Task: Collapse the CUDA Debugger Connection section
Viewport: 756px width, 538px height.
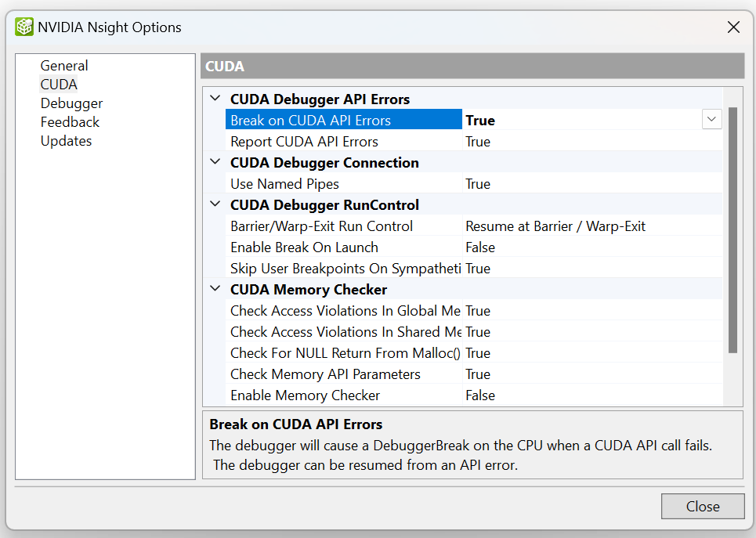Action: click(215, 162)
